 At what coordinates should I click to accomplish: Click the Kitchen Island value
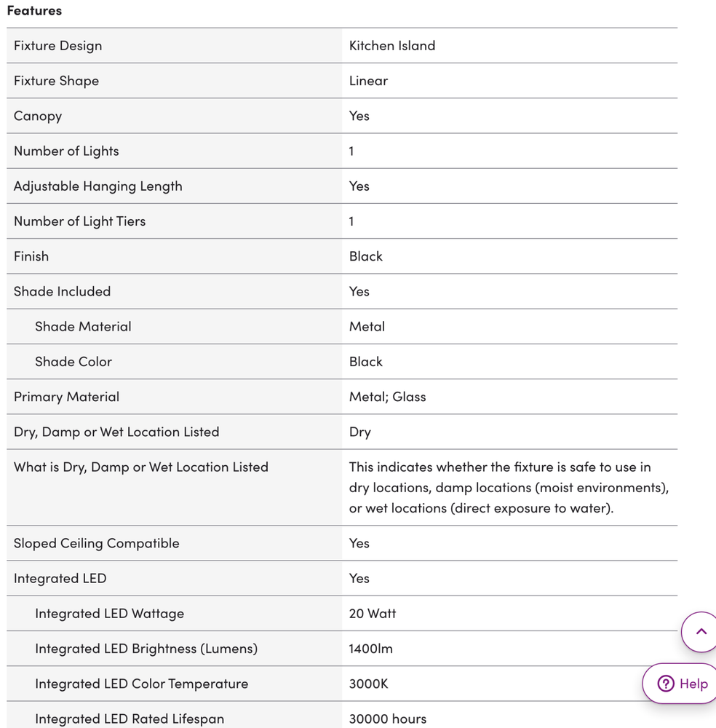tap(391, 46)
